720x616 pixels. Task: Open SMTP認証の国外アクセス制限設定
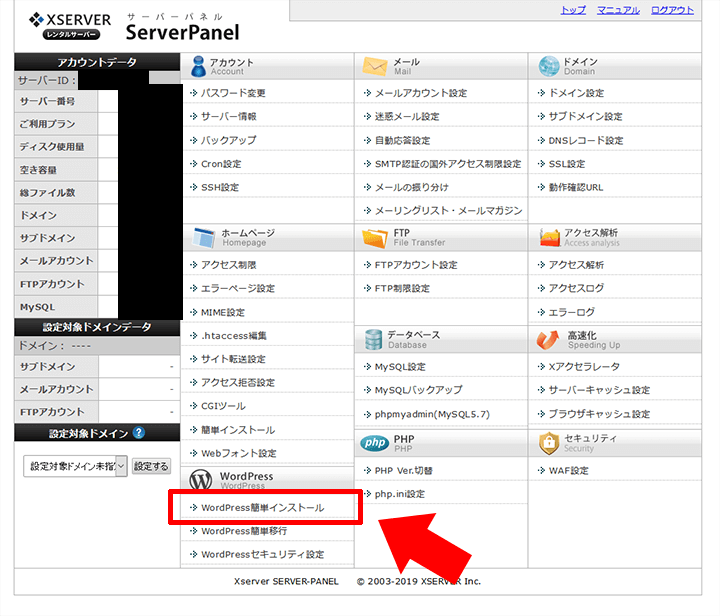[x=448, y=164]
